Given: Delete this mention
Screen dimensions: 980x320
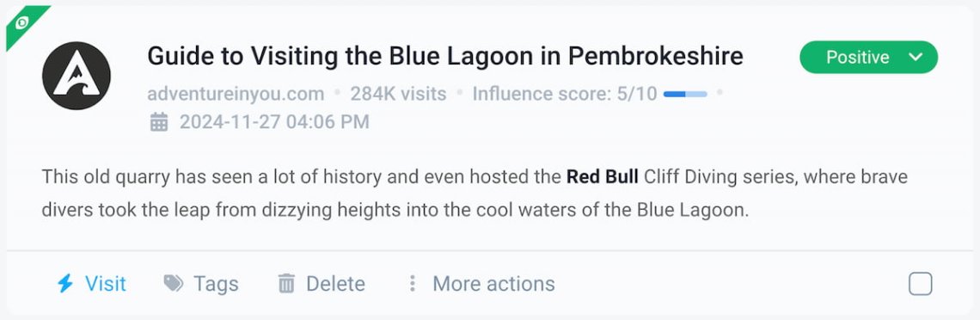Looking at the screenshot, I should pyautogui.click(x=322, y=284).
